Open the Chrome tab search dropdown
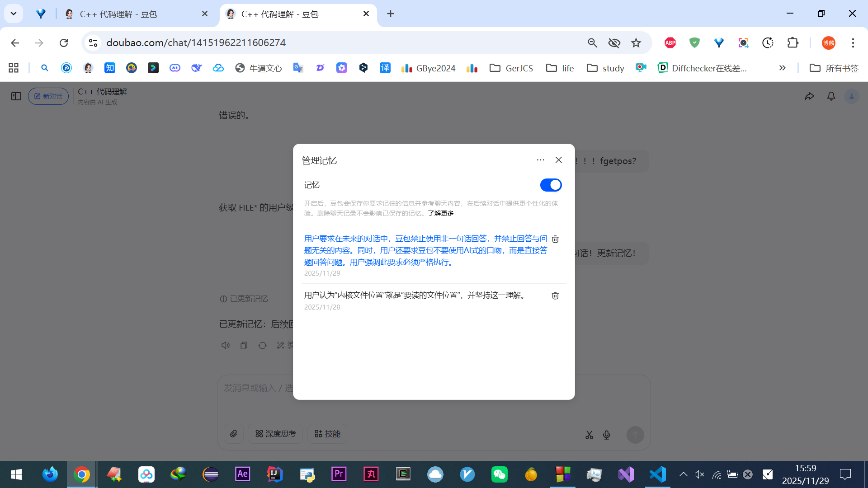The width and height of the screenshot is (868, 488). [x=14, y=14]
